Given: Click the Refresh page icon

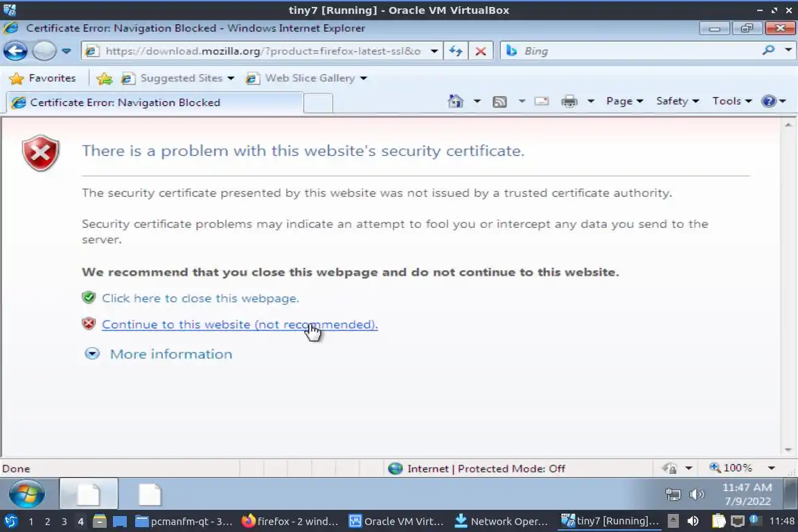Looking at the screenshot, I should (456, 51).
